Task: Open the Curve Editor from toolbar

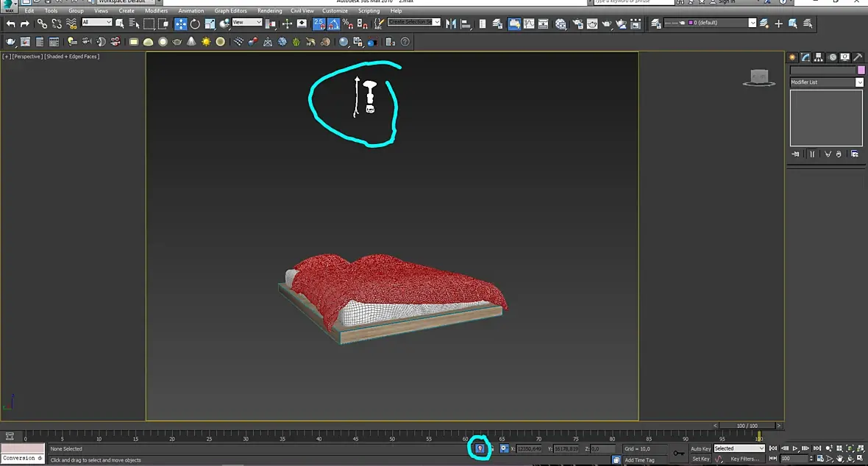Action: tap(529, 24)
